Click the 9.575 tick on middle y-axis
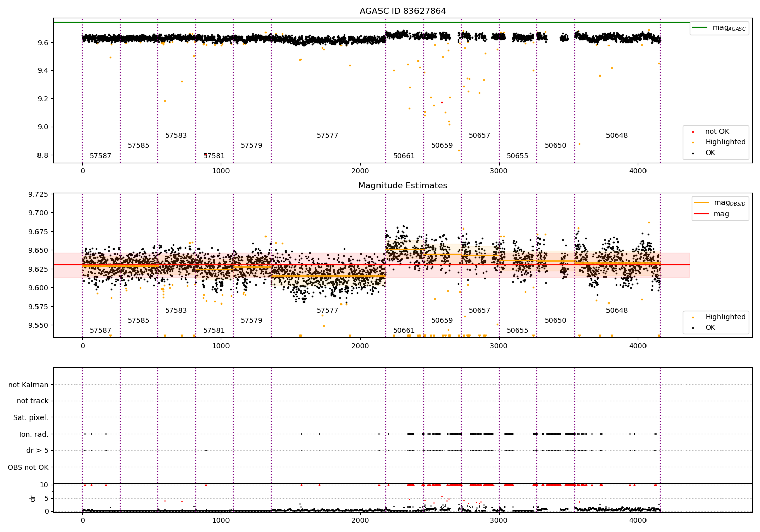 click(x=39, y=307)
